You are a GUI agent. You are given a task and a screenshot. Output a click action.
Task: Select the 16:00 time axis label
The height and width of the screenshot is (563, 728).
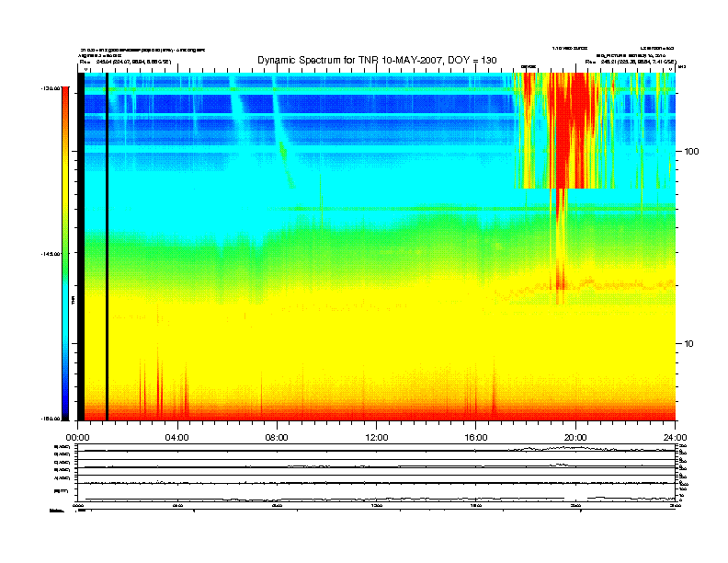[476, 438]
